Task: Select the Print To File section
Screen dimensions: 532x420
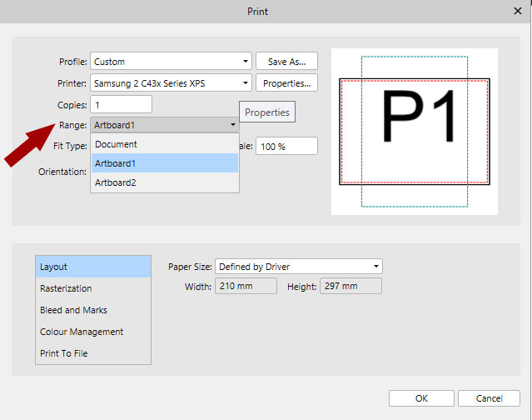Action: [93, 353]
